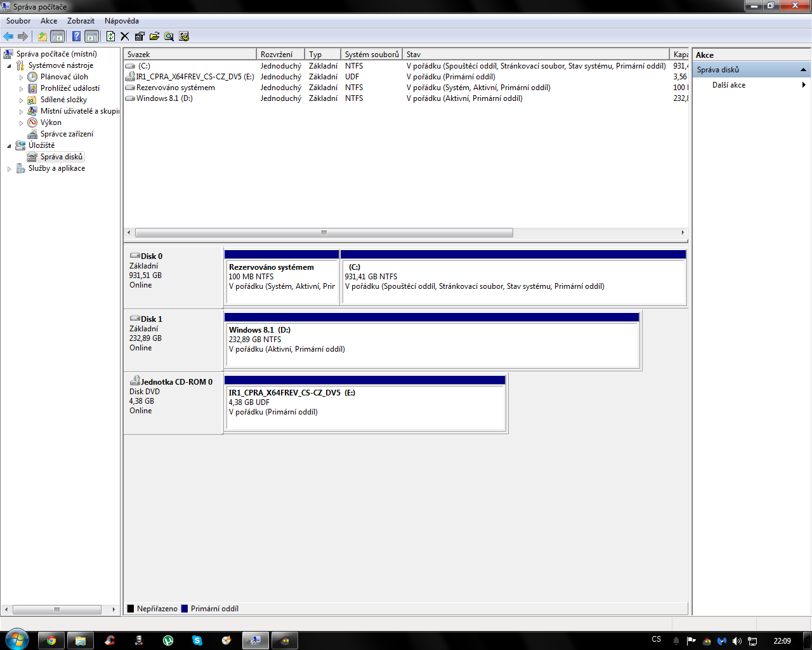Viewport: 812px width, 650px height.
Task: Sort by the Systém souborů column header
Action: coord(372,55)
